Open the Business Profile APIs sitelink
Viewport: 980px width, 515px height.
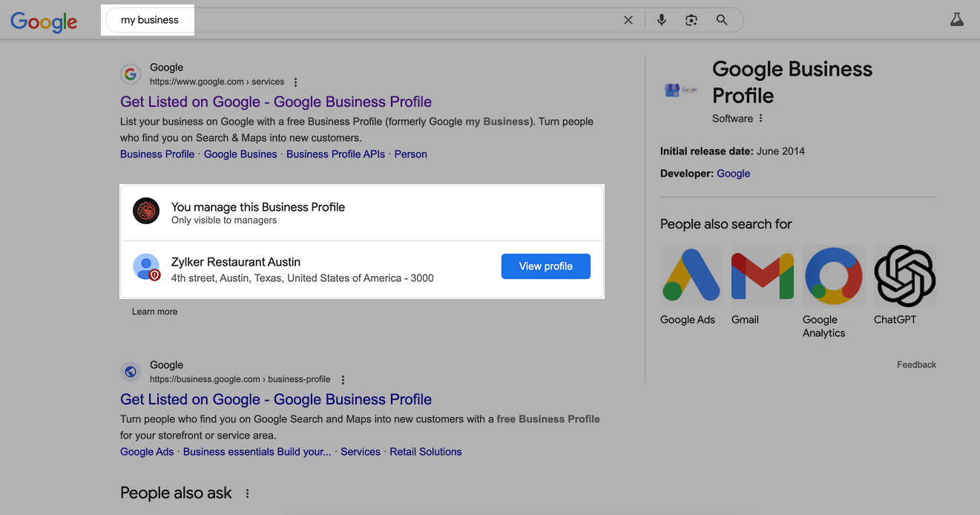pyautogui.click(x=335, y=154)
